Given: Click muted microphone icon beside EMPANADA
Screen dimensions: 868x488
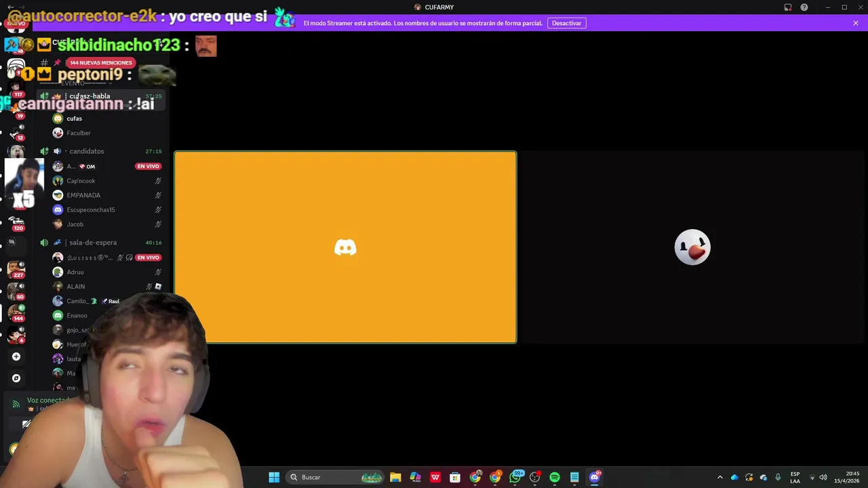Looking at the screenshot, I should click(158, 195).
